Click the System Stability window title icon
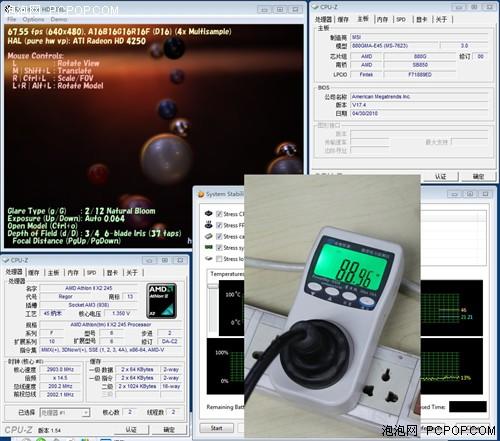Screen dimensions: 500x441 tap(201, 194)
